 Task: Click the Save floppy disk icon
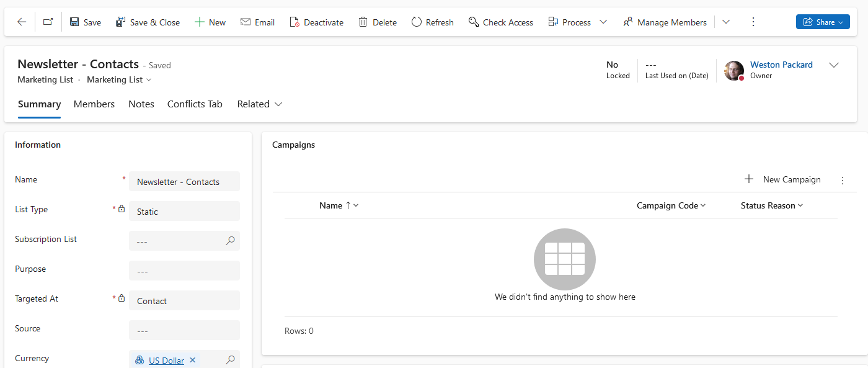click(74, 22)
